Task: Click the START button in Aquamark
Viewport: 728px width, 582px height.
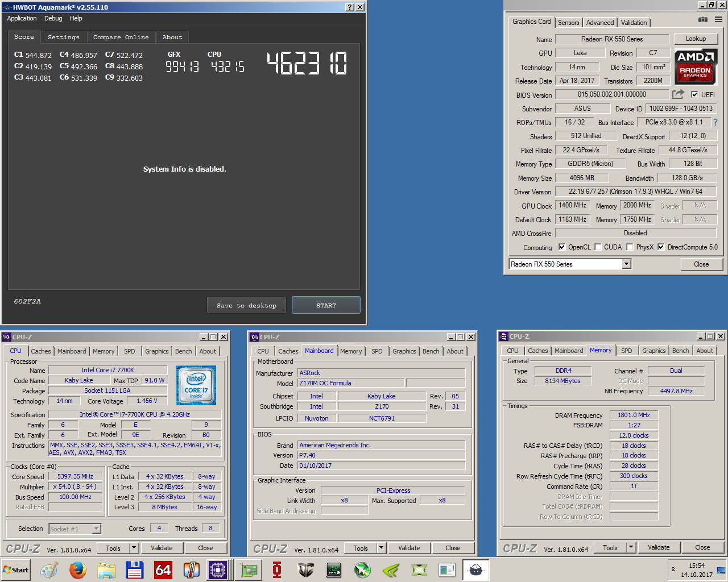Action: [326, 305]
